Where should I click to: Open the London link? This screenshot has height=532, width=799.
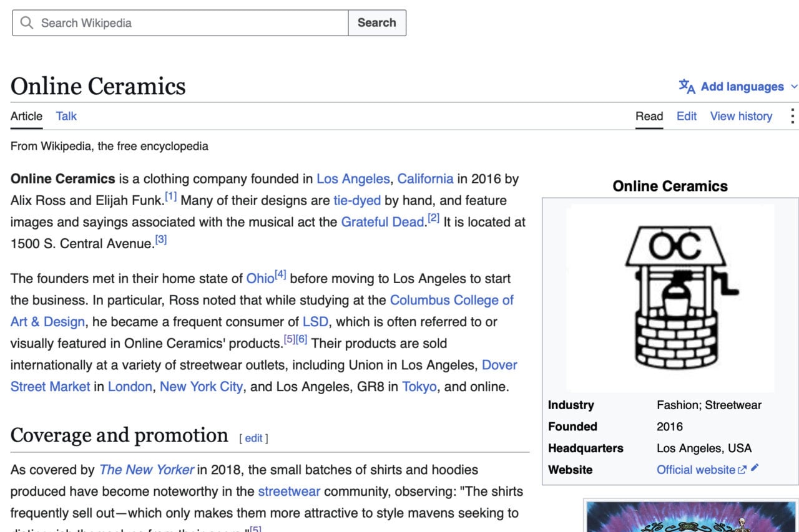point(130,387)
